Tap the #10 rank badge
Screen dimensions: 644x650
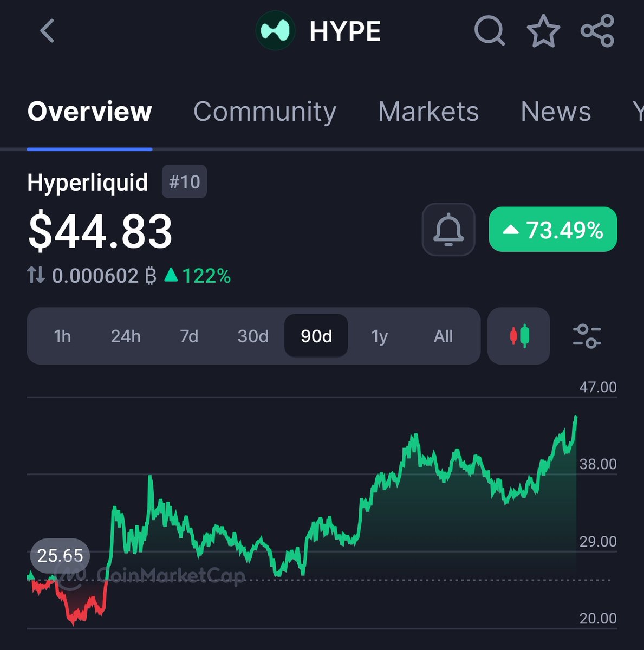pos(184,181)
